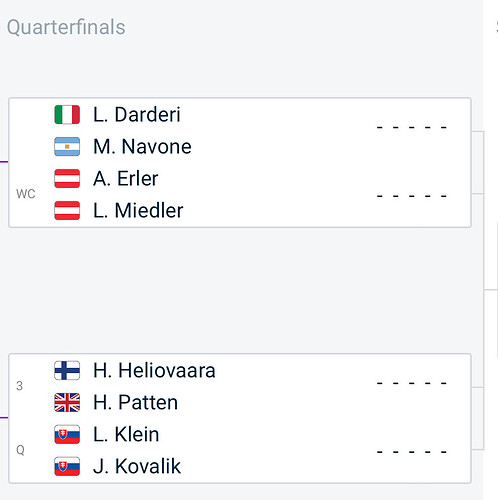Click the Slovak flag beside L. Klein
498x500 pixels.
tap(67, 434)
